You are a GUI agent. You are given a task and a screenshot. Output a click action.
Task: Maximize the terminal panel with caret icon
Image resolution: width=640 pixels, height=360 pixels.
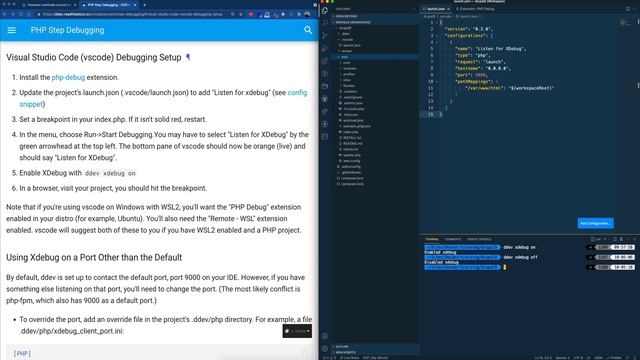click(x=628, y=239)
